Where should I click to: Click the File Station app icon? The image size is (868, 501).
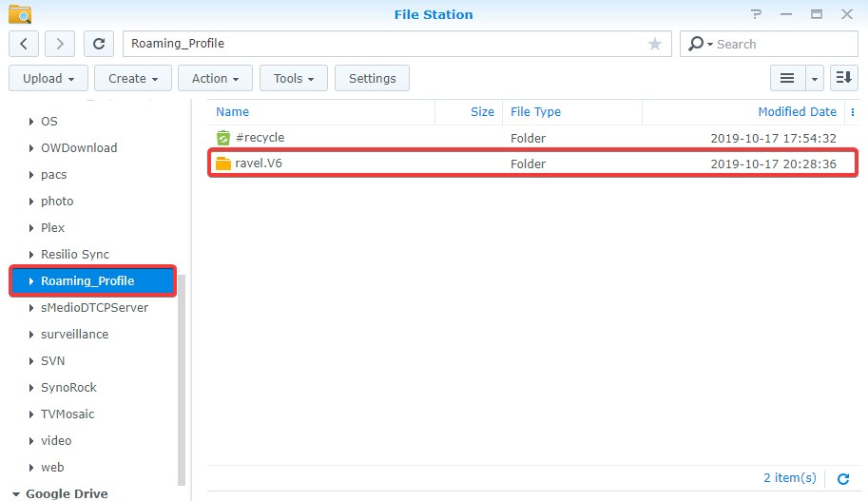(20, 14)
